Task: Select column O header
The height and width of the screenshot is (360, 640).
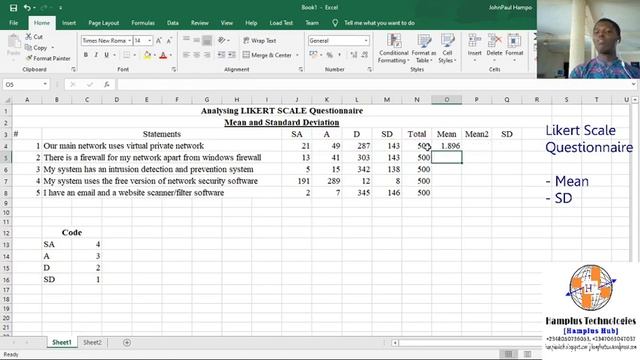Action: [x=447, y=100]
